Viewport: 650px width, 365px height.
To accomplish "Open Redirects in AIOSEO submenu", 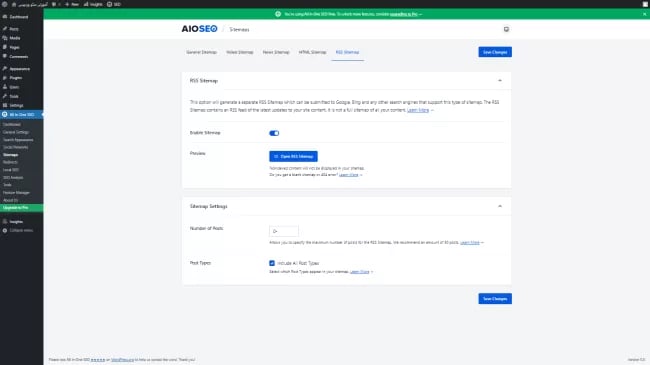I will tap(10, 162).
